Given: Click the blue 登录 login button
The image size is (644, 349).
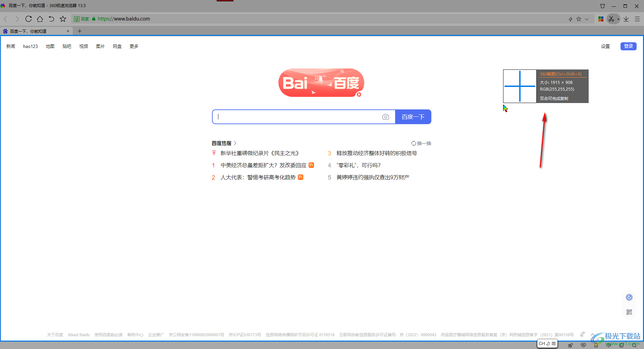Looking at the screenshot, I should tap(629, 46).
